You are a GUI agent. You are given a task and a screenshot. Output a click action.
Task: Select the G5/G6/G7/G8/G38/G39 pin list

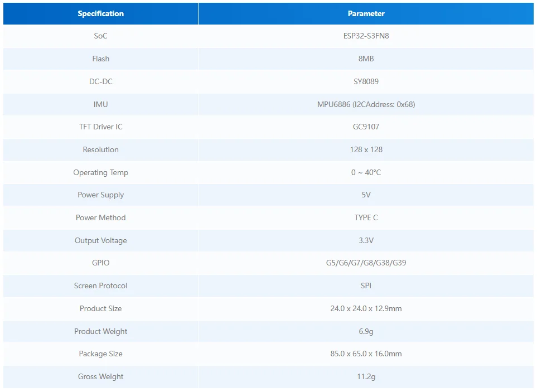tap(366, 263)
